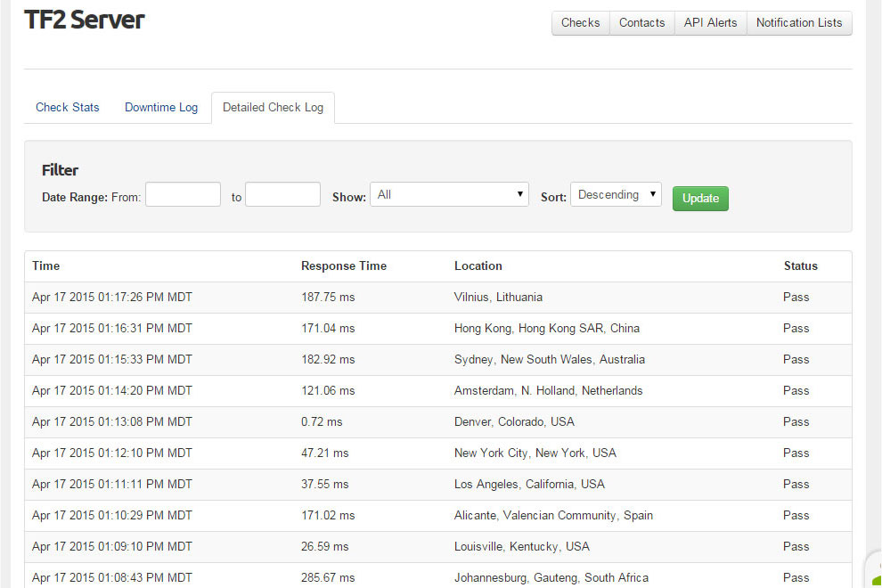Click the Location column header

click(x=478, y=266)
